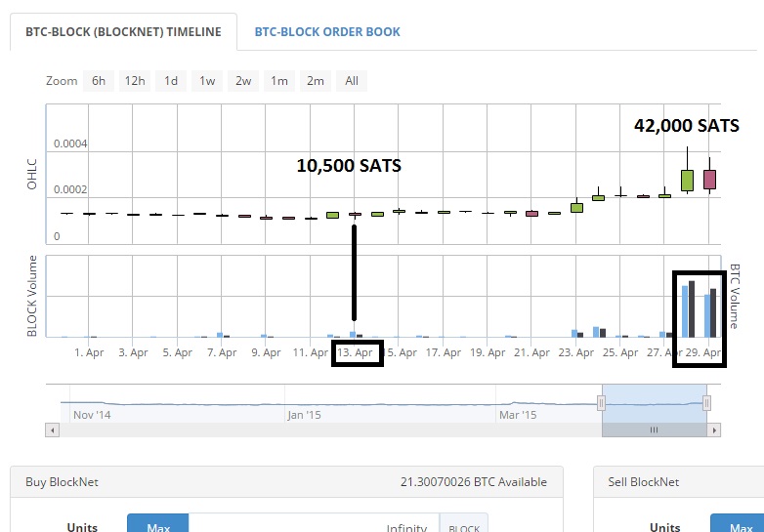Grab the right range handle of the navigator
764x532 pixels.
coord(706,403)
